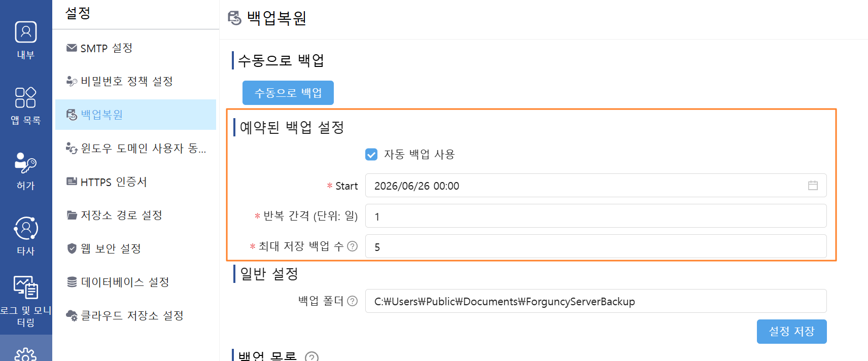Image resolution: width=868 pixels, height=361 pixels.
Task: Click the 최대 저장 백업 수 field
Action: [x=596, y=246]
